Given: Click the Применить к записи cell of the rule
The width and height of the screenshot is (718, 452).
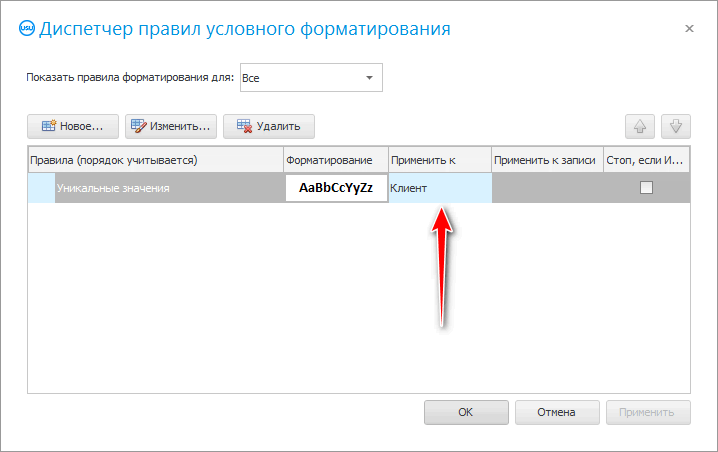Looking at the screenshot, I should tap(548, 188).
